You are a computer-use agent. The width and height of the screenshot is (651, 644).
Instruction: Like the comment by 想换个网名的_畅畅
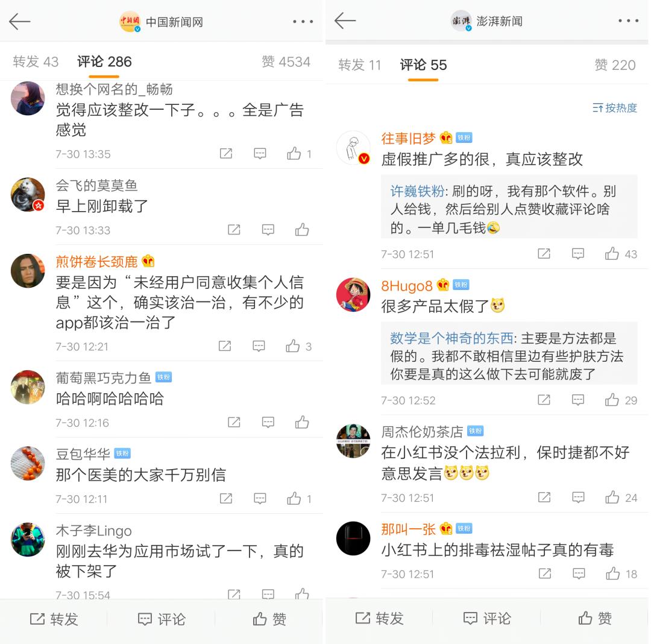299,154
